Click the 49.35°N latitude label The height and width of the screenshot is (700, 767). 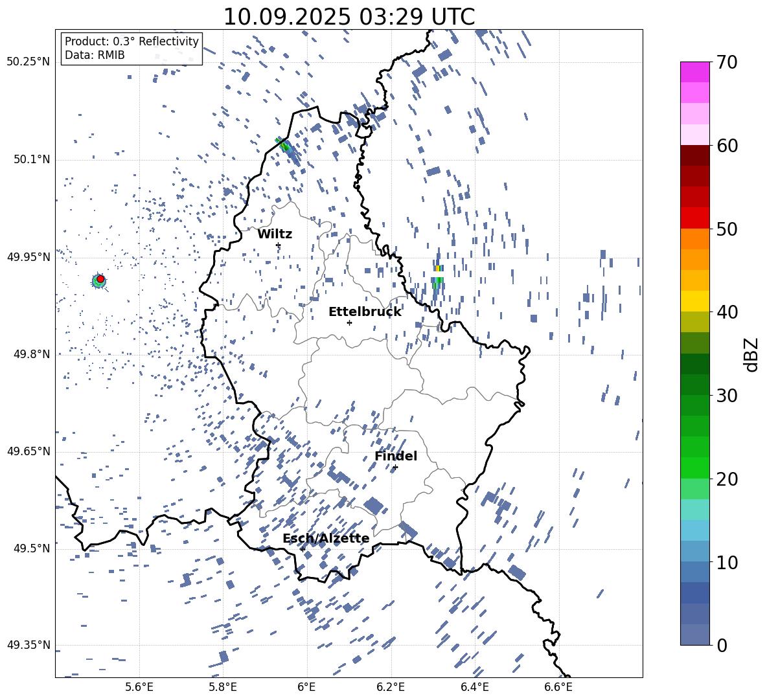click(x=29, y=645)
